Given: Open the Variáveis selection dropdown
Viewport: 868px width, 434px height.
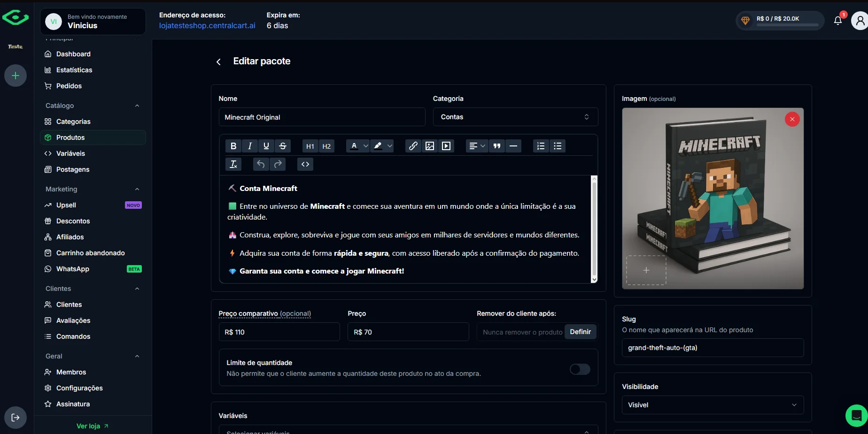Looking at the screenshot, I should pyautogui.click(x=408, y=430).
